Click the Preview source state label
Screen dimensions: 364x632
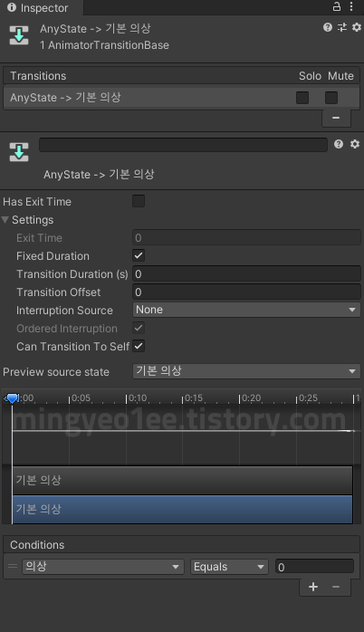[56, 371]
